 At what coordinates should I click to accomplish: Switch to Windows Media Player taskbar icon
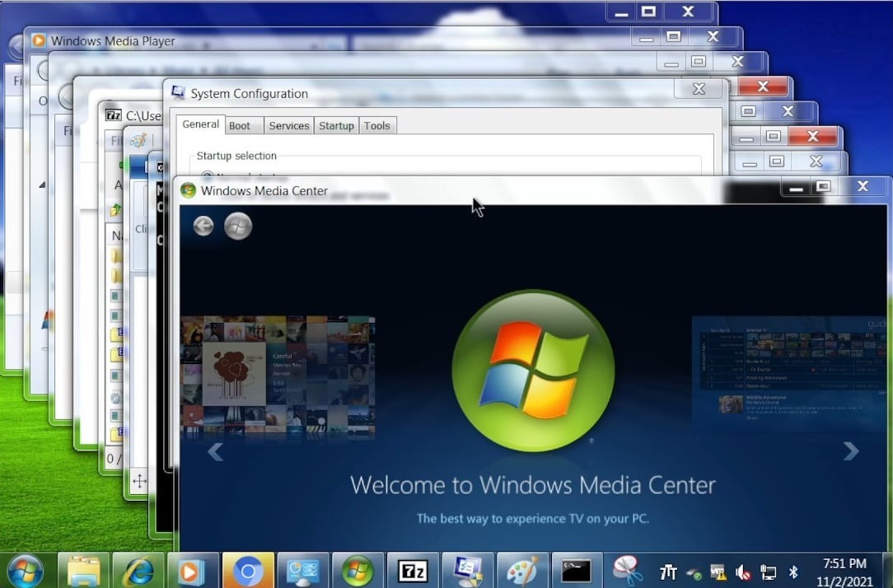coord(193,571)
